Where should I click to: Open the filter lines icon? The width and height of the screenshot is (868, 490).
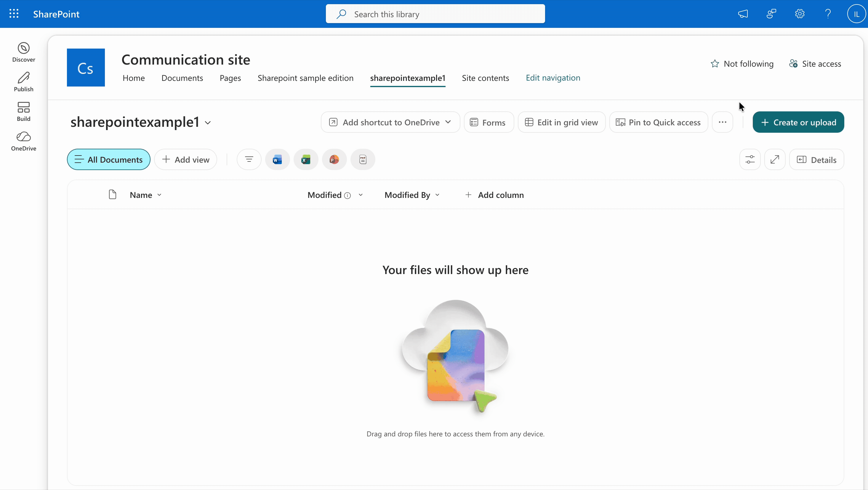click(x=249, y=159)
